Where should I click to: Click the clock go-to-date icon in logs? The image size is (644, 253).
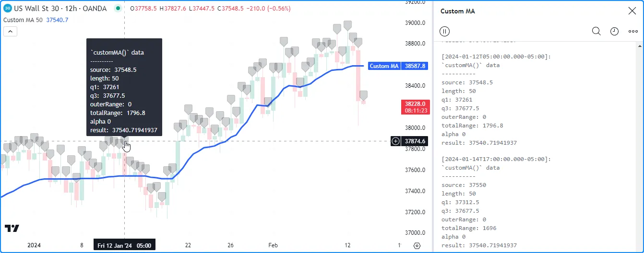[x=614, y=31]
